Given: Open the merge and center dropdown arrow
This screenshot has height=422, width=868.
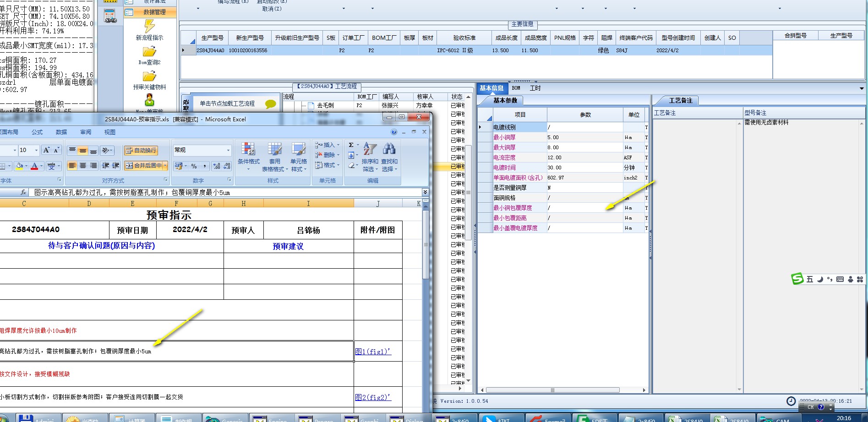Looking at the screenshot, I should pos(165,166).
